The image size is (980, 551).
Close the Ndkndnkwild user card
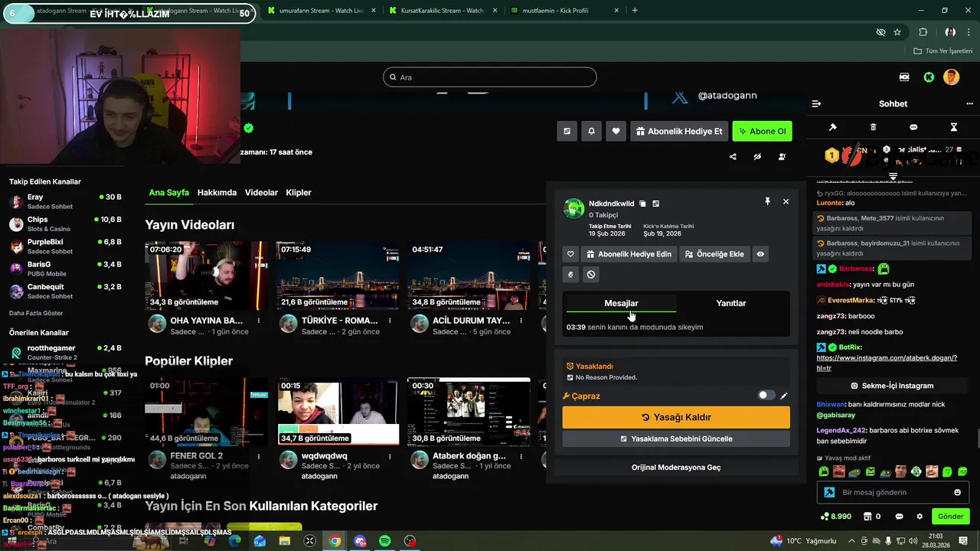[786, 201]
